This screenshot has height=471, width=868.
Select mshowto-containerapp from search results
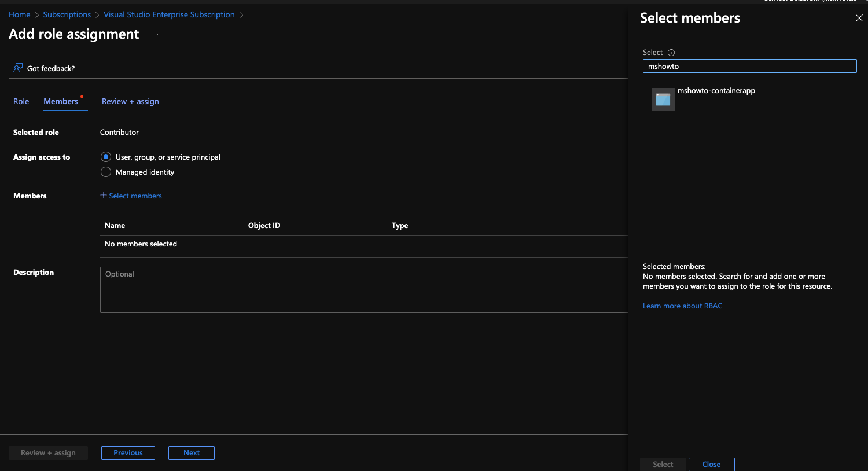749,100
